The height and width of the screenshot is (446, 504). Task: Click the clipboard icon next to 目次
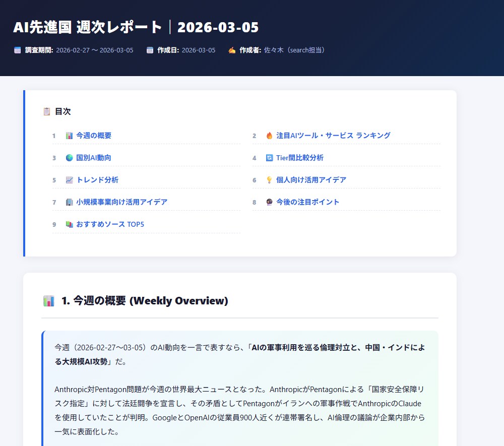coord(46,111)
